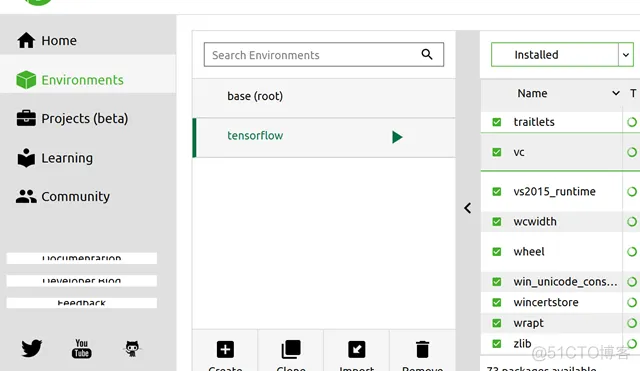Click the Import environment icon
This screenshot has height=371, width=640.
(x=357, y=349)
